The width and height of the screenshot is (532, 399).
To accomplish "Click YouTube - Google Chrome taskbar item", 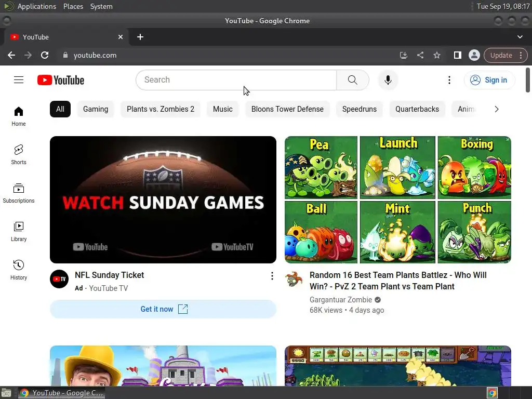I will [61, 393].
